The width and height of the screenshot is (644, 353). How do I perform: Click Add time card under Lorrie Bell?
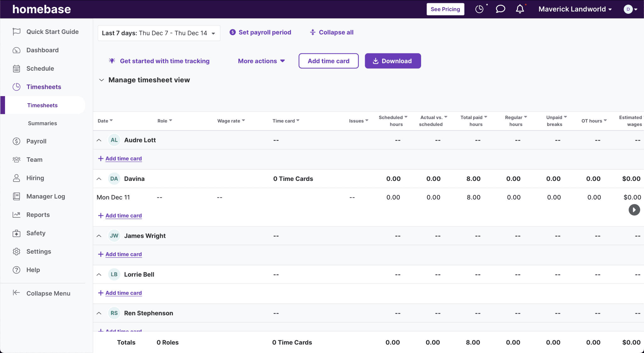119,293
